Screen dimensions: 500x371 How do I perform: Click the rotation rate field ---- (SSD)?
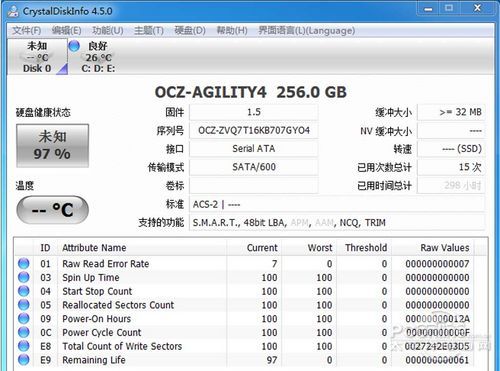point(451,149)
